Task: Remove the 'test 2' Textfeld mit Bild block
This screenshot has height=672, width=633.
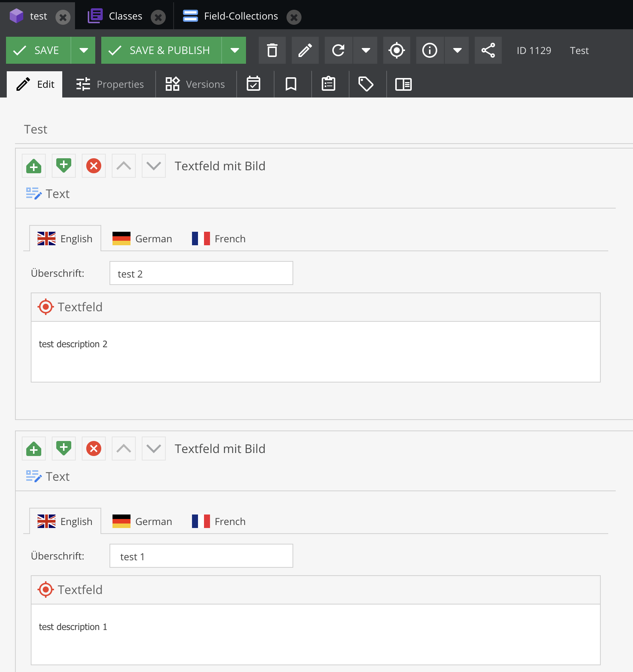Action: coord(94,166)
